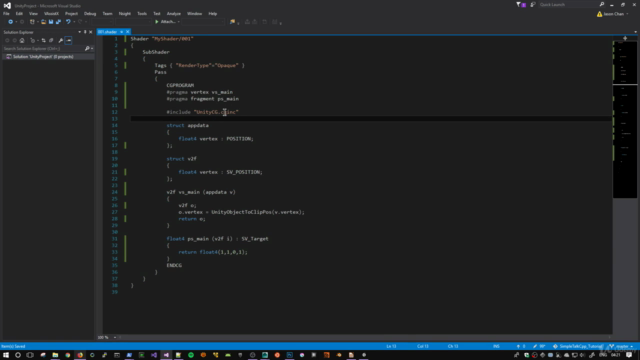Click the Save All toolbar icon

(x=58, y=22)
